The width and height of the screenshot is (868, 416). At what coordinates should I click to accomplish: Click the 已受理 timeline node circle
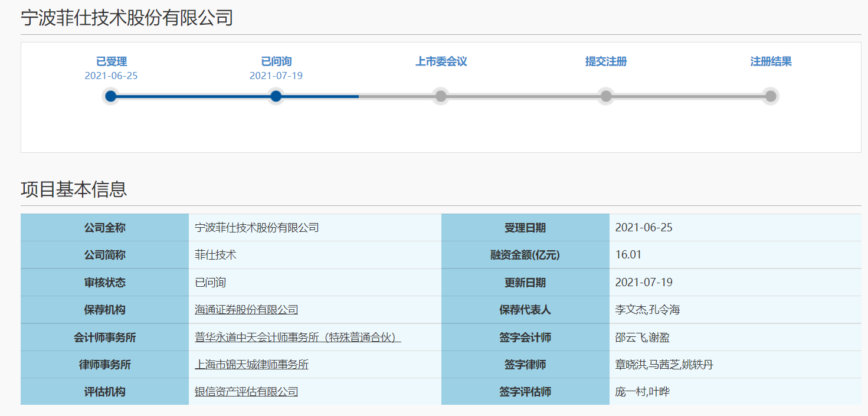coord(110,96)
